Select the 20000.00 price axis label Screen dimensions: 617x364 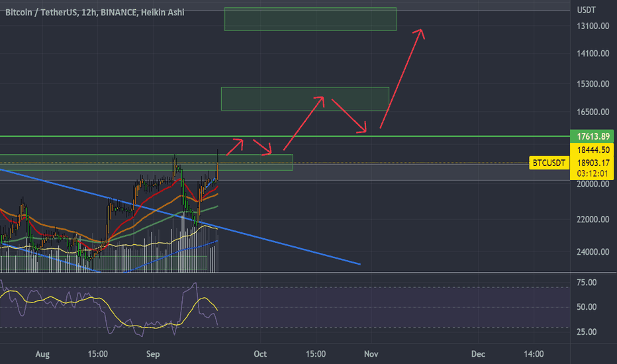pyautogui.click(x=593, y=184)
